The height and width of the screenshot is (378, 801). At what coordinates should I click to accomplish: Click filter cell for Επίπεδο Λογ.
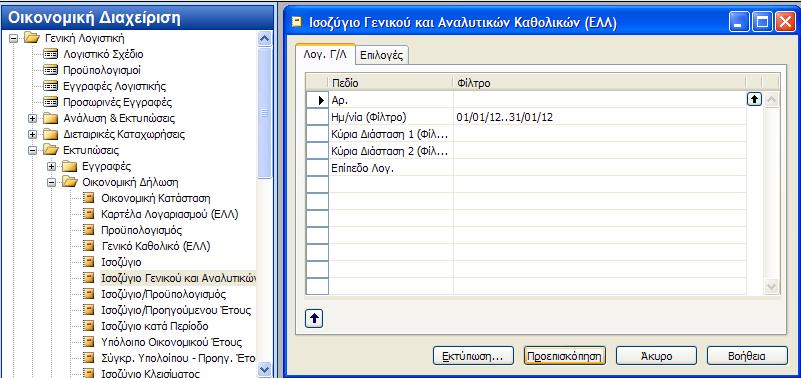[600, 168]
